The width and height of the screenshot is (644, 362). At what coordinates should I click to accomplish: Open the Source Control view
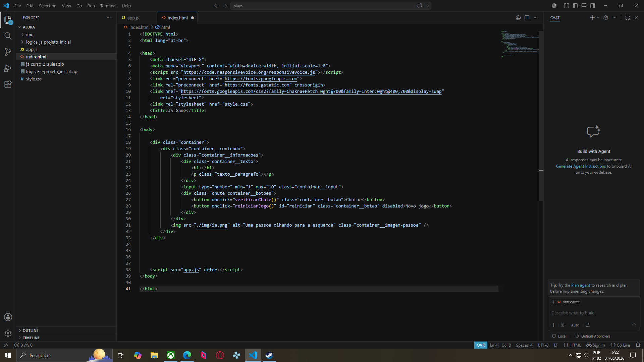pyautogui.click(x=8, y=52)
